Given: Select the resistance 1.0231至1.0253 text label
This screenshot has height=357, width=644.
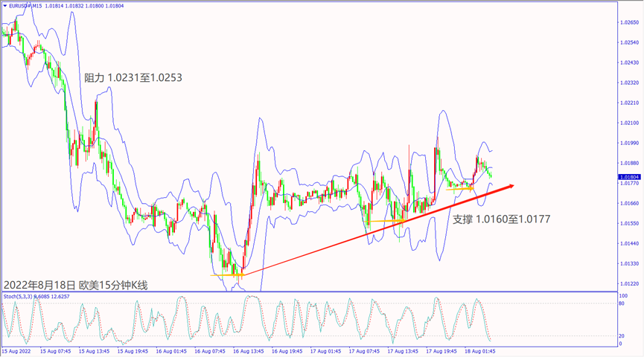Looking at the screenshot, I should coord(133,77).
